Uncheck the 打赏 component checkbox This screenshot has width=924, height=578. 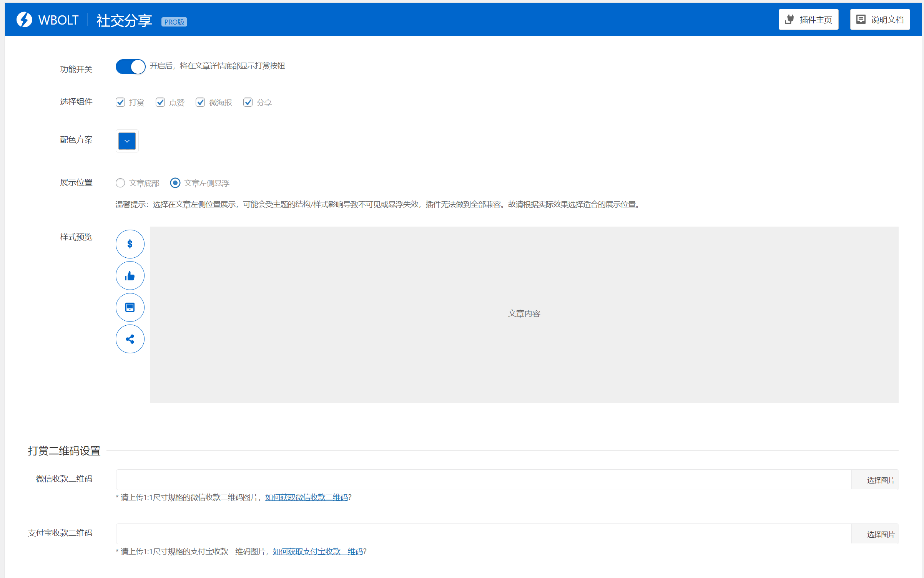[120, 102]
